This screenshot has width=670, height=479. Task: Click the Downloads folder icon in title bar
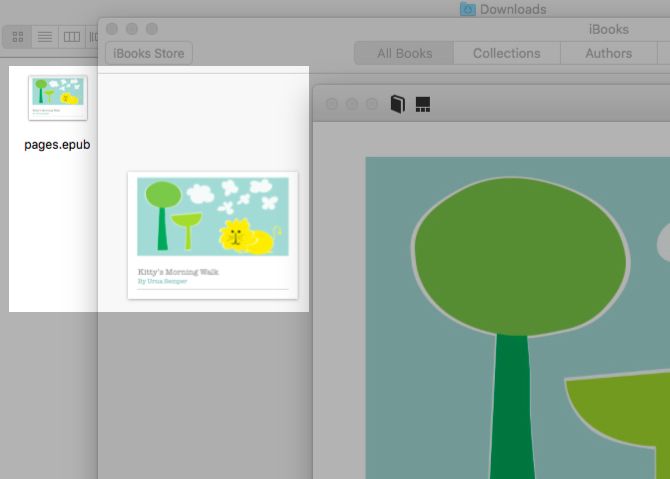point(468,9)
